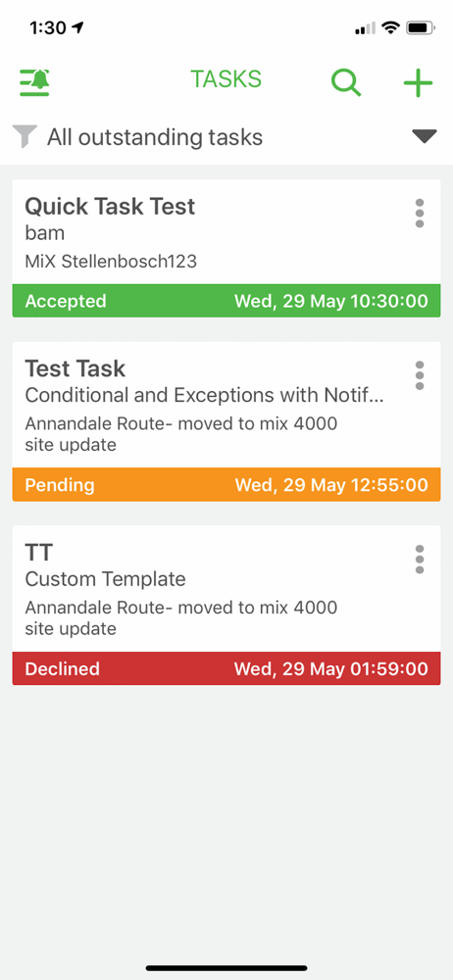Open three-dot menu on Test Task card
The height and width of the screenshot is (980, 453).
[x=420, y=375]
